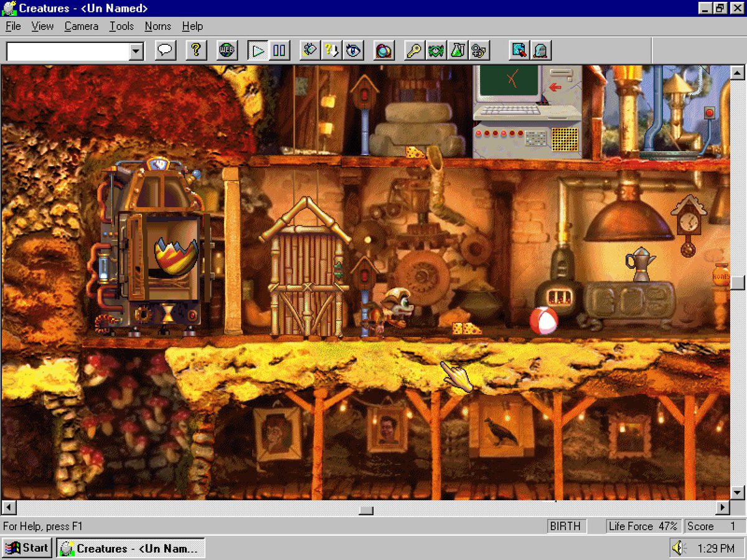Open the Norns menu
The height and width of the screenshot is (560, 747).
tap(158, 26)
